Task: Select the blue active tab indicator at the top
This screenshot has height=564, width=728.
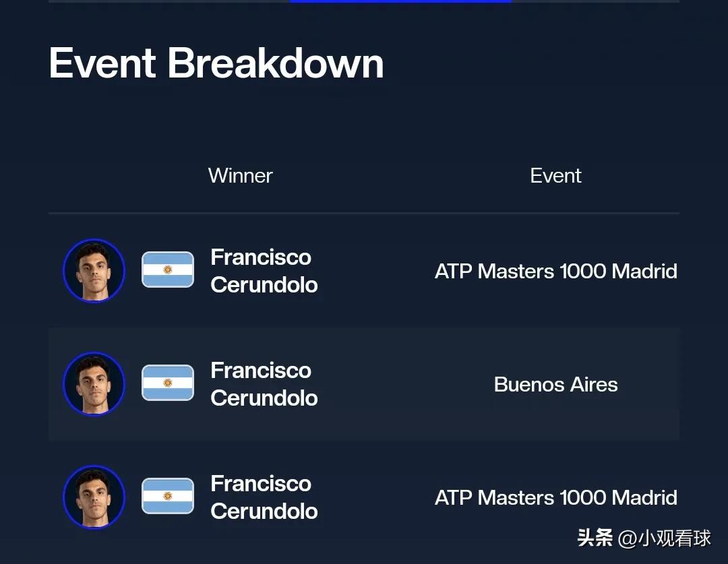Action: [400, 1]
